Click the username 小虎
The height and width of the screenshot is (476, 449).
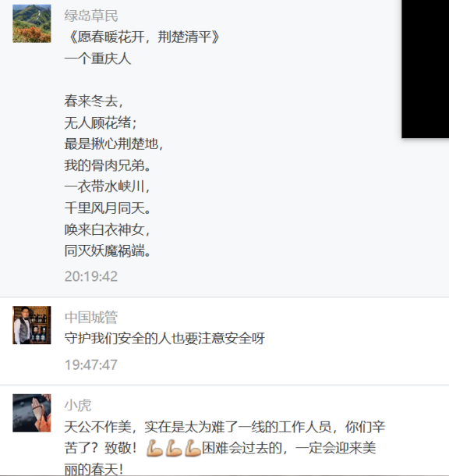78,405
